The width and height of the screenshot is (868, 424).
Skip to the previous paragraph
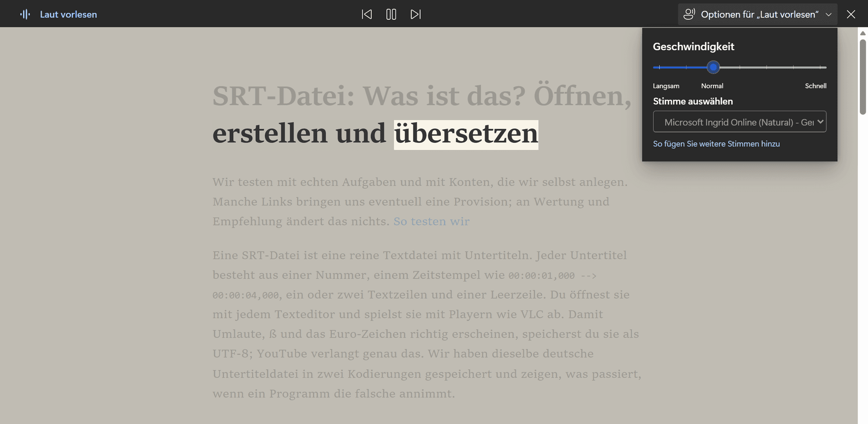click(x=367, y=14)
